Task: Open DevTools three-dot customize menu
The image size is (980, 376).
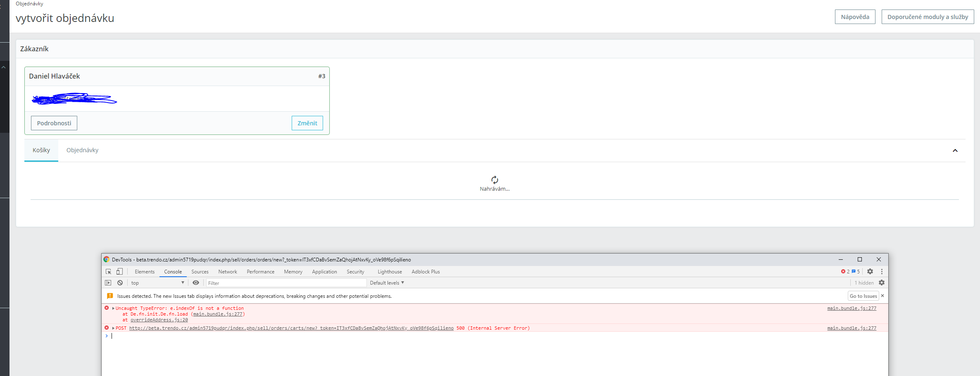Action: point(882,272)
